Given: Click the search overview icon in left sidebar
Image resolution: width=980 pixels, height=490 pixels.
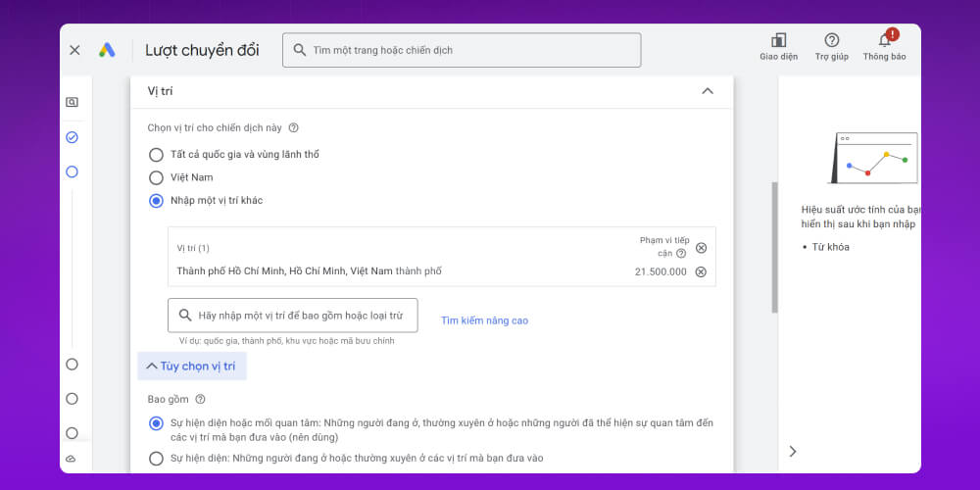Looking at the screenshot, I should point(72,102).
